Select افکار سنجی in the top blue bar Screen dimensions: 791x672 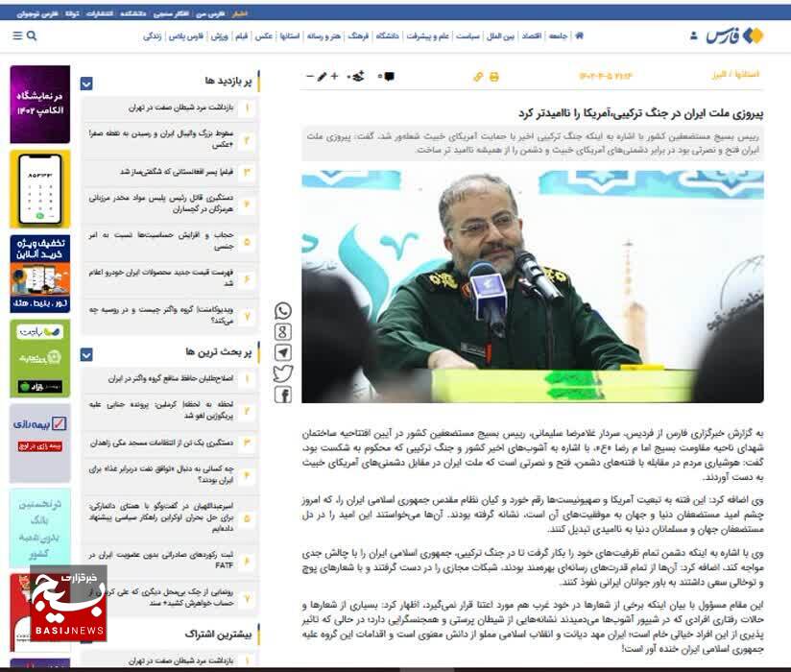(x=171, y=13)
